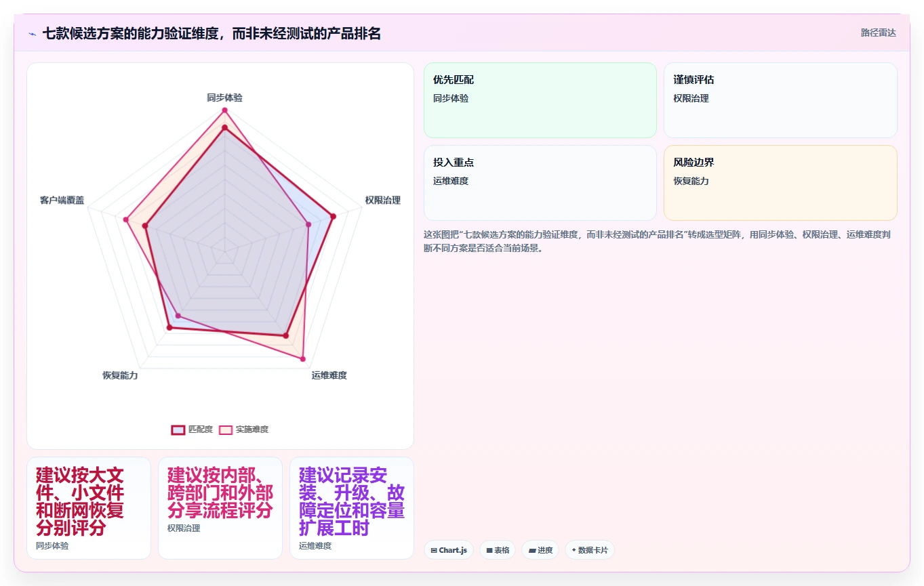The image size is (924, 586).
Task: Select the 数据卡片 chip
Action: [590, 550]
